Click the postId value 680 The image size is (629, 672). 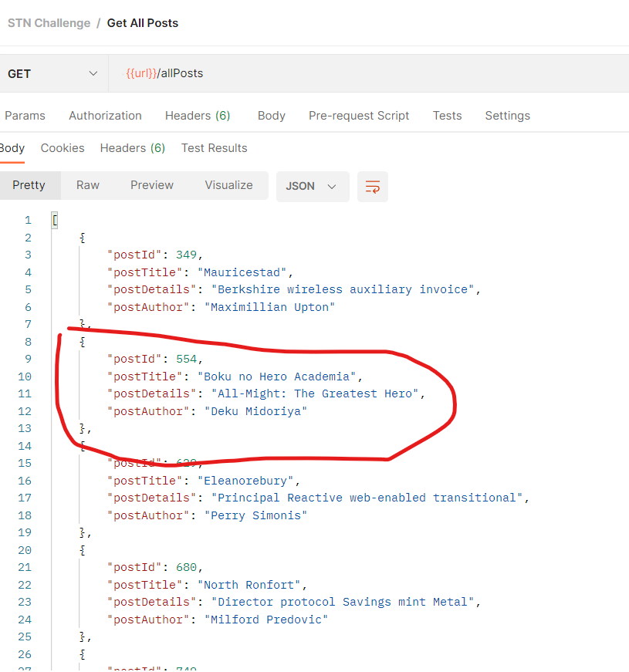(186, 567)
